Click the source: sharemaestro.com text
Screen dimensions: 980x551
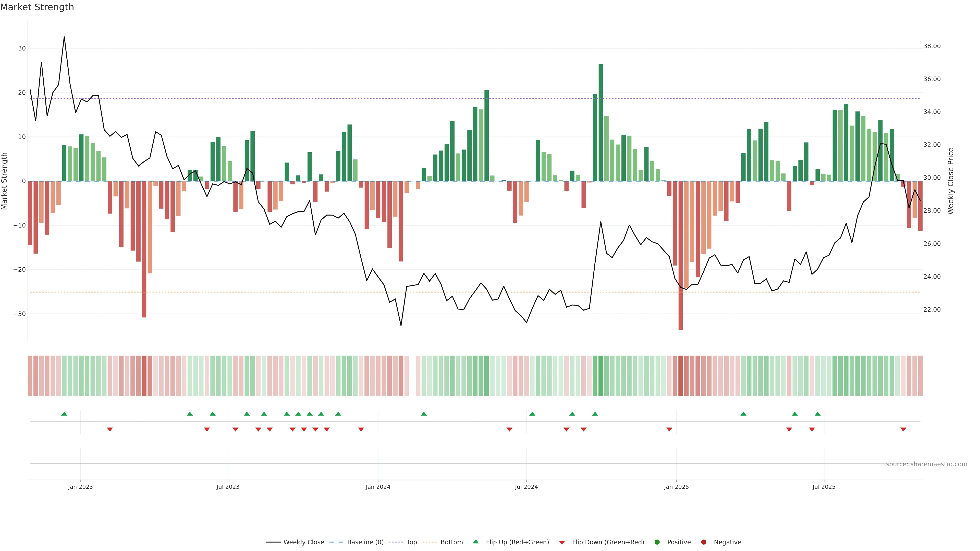pos(926,464)
